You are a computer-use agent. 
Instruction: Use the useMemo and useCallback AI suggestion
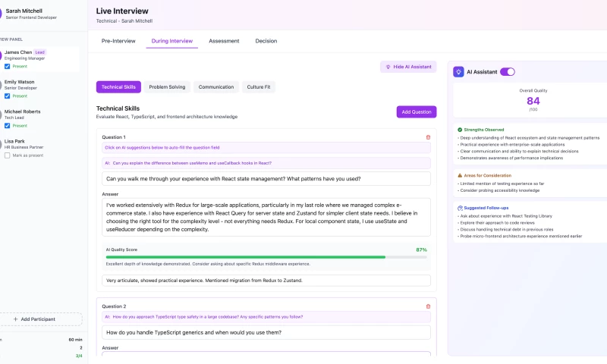(x=266, y=163)
